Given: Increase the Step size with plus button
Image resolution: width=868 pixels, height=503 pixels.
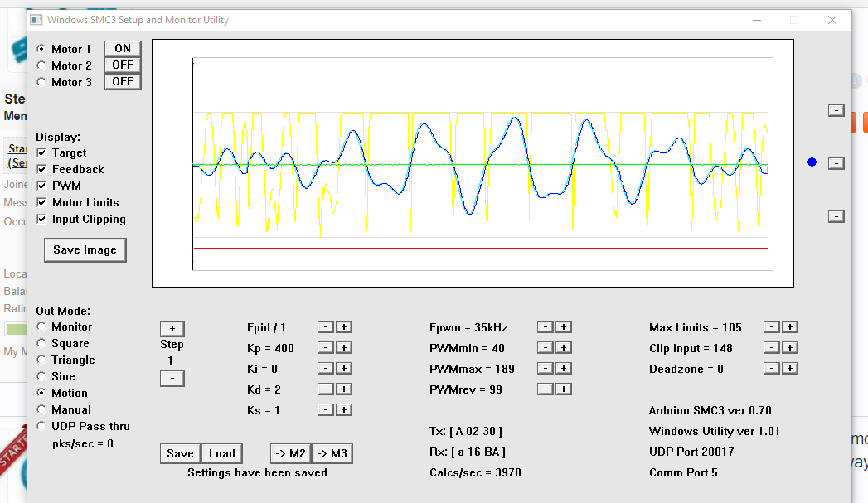Looking at the screenshot, I should coord(172,328).
